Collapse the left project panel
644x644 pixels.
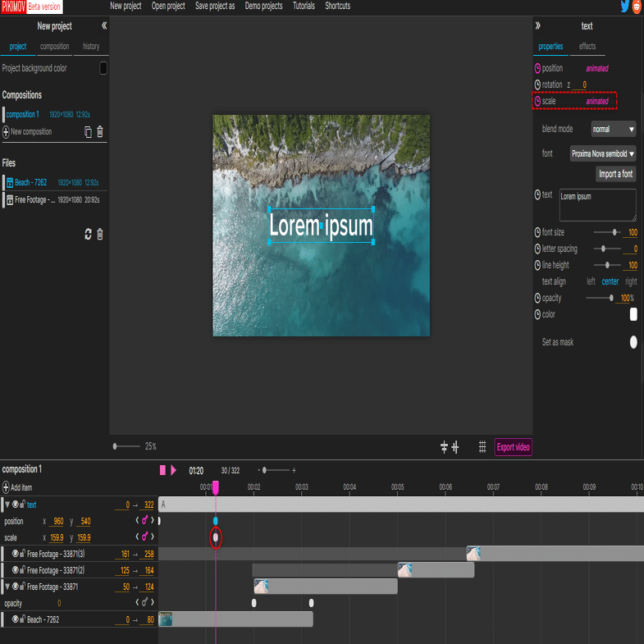104,25
